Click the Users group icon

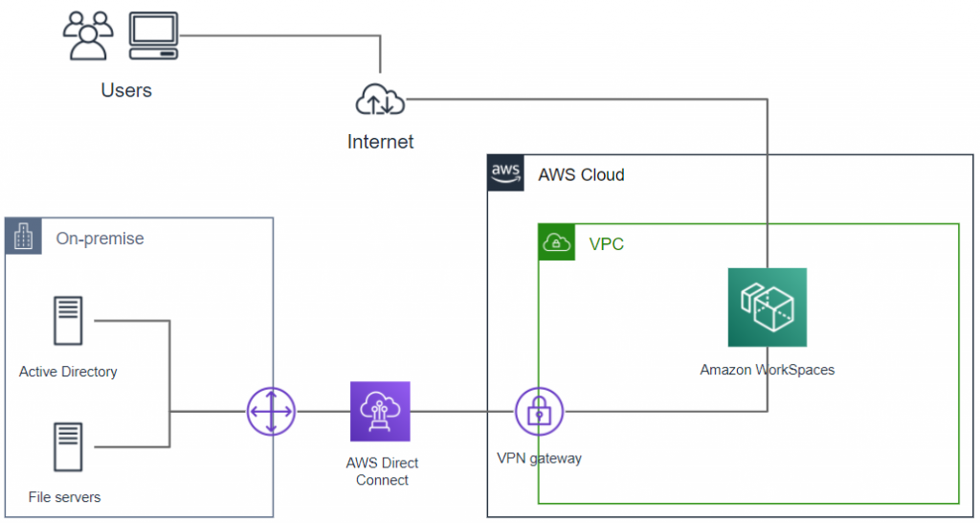[88, 35]
